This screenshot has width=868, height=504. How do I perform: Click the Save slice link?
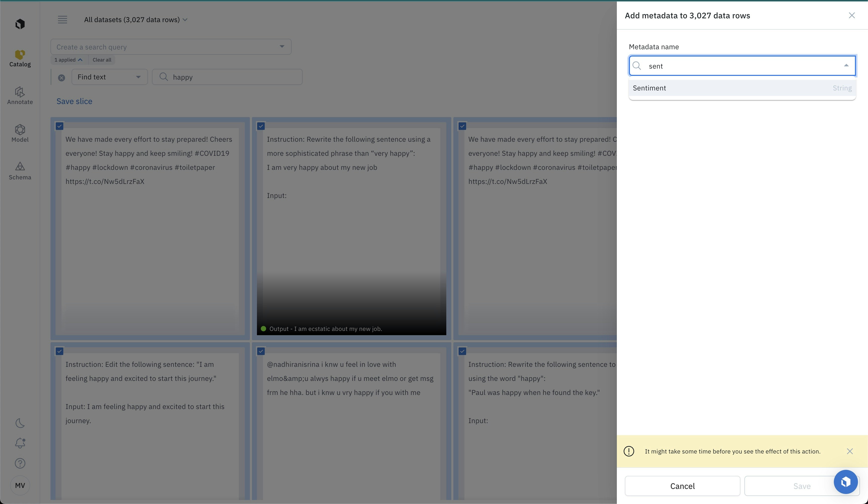click(74, 101)
